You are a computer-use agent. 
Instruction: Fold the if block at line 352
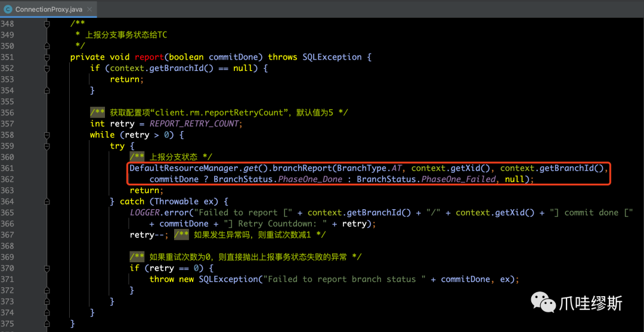(47, 69)
